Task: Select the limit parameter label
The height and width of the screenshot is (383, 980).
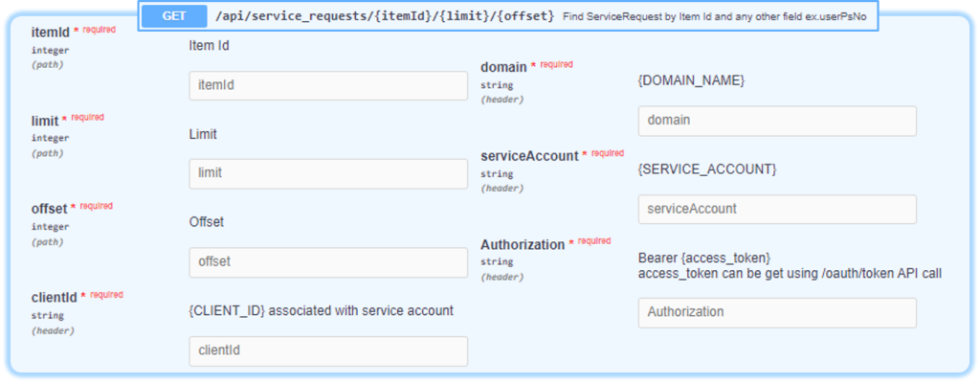Action: coord(45,120)
